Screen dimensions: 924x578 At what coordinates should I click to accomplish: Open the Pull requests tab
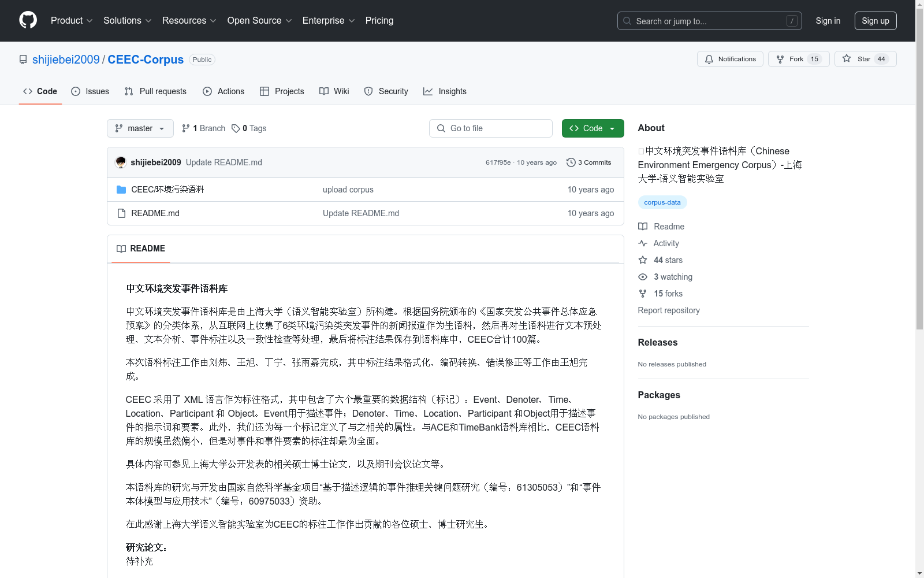[x=155, y=91]
